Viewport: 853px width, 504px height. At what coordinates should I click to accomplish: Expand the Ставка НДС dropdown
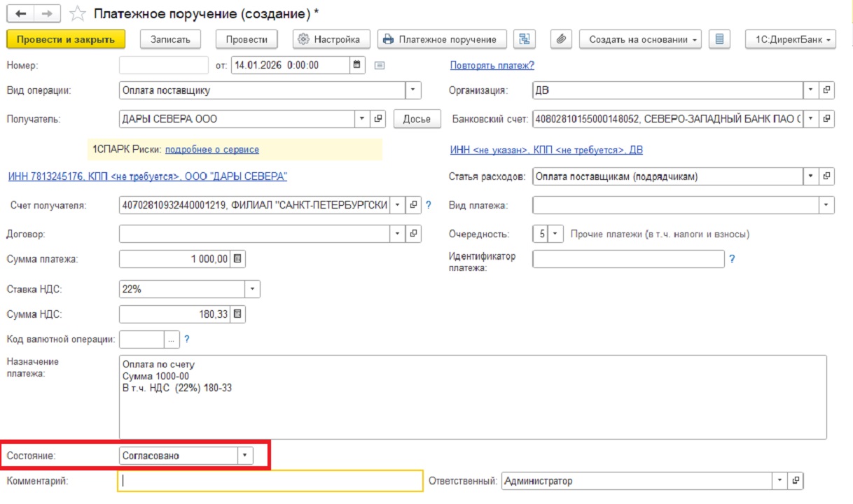[252, 289]
